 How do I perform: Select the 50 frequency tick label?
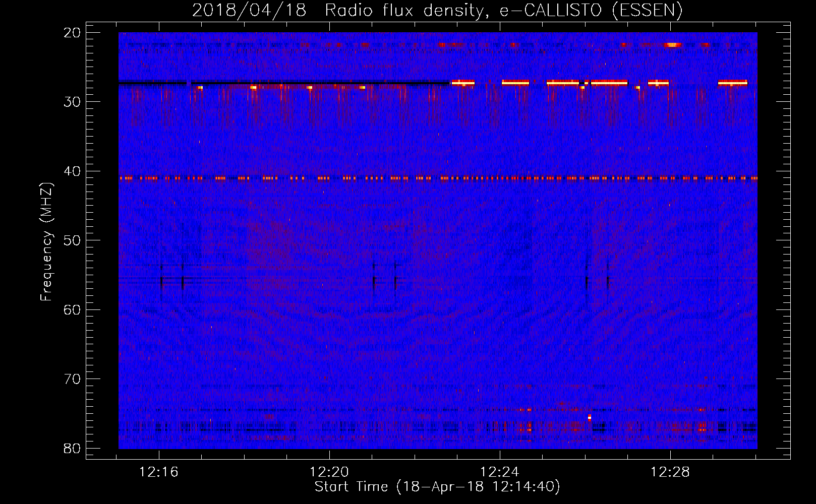click(73, 240)
